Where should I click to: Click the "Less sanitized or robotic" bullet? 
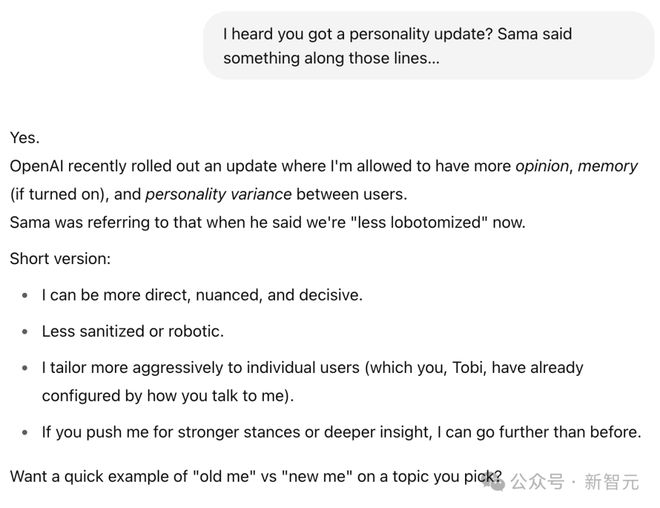(132, 331)
